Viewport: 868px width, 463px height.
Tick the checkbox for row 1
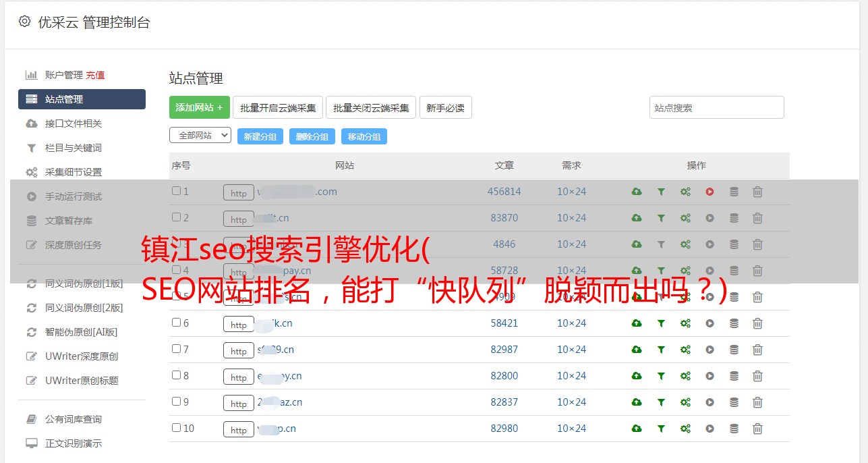[176, 191]
